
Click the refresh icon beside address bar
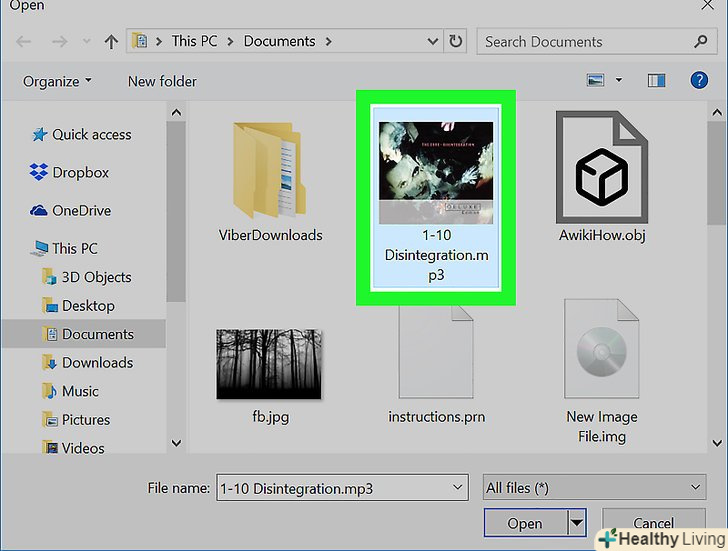click(x=456, y=42)
